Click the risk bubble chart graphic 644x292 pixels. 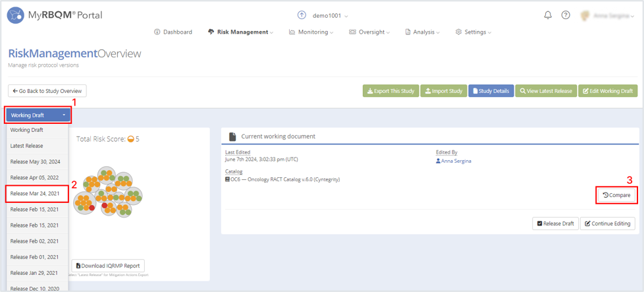(x=108, y=192)
